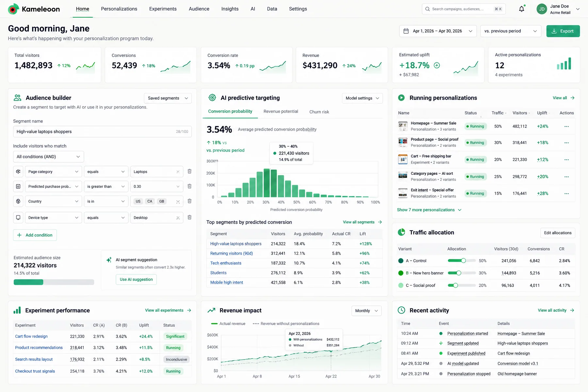Open the High-value laptops shoppers segment link

click(x=236, y=244)
